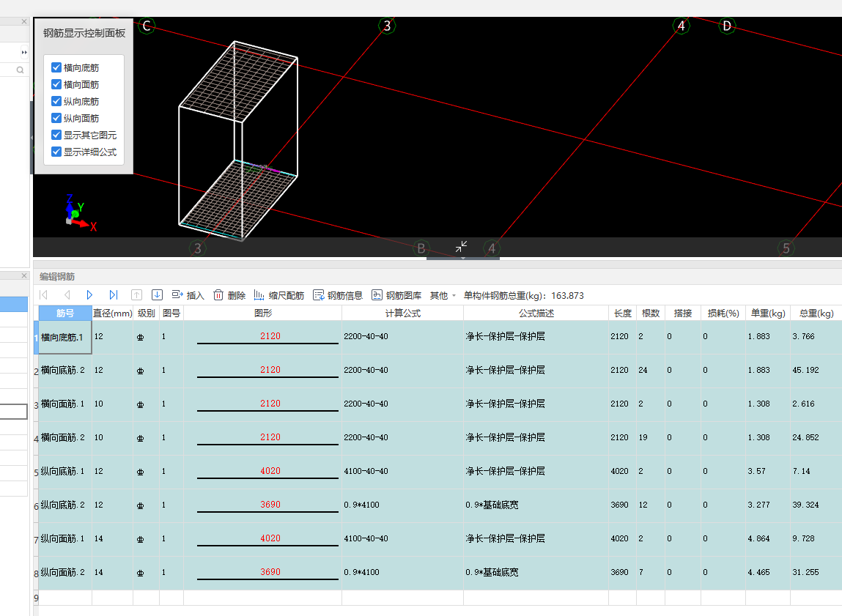Jump to last rebar record
This screenshot has height=616, width=842.
coord(114,295)
